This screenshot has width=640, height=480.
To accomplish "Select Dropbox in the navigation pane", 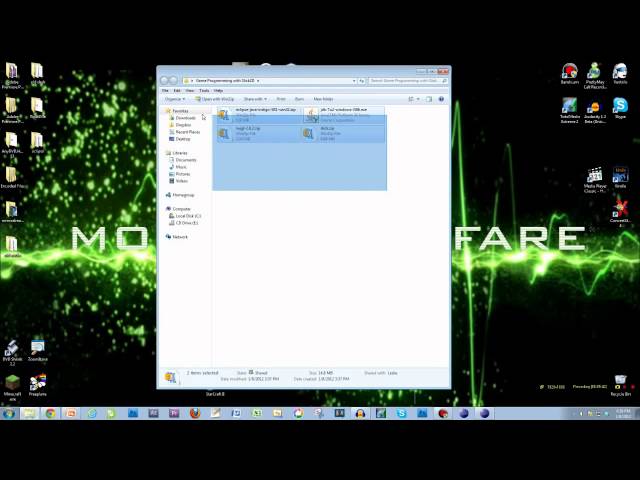I will (183, 125).
